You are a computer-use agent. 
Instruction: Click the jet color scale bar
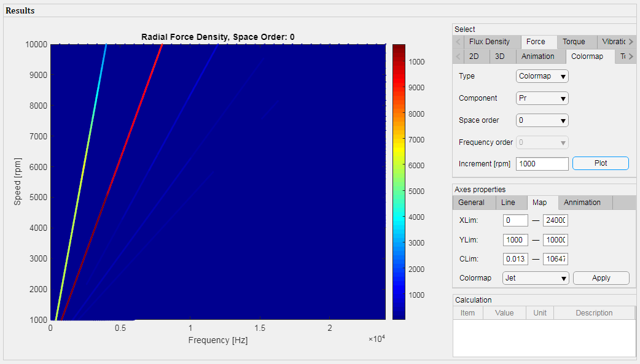click(x=399, y=182)
